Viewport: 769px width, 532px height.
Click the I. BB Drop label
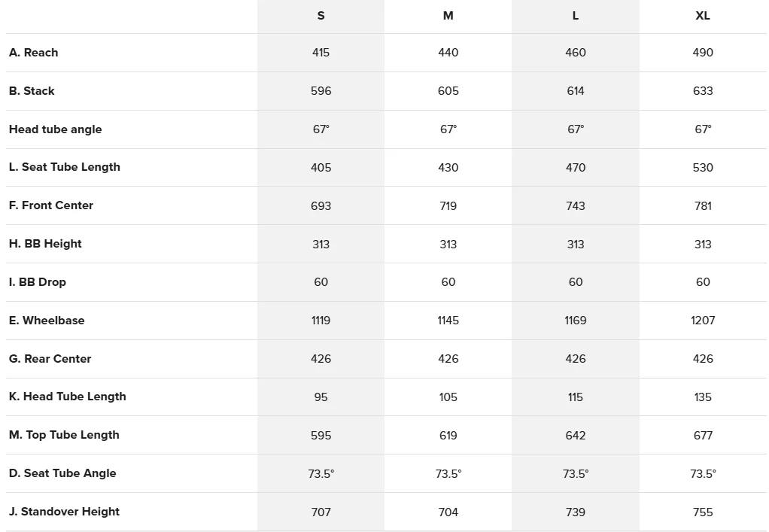(x=38, y=282)
